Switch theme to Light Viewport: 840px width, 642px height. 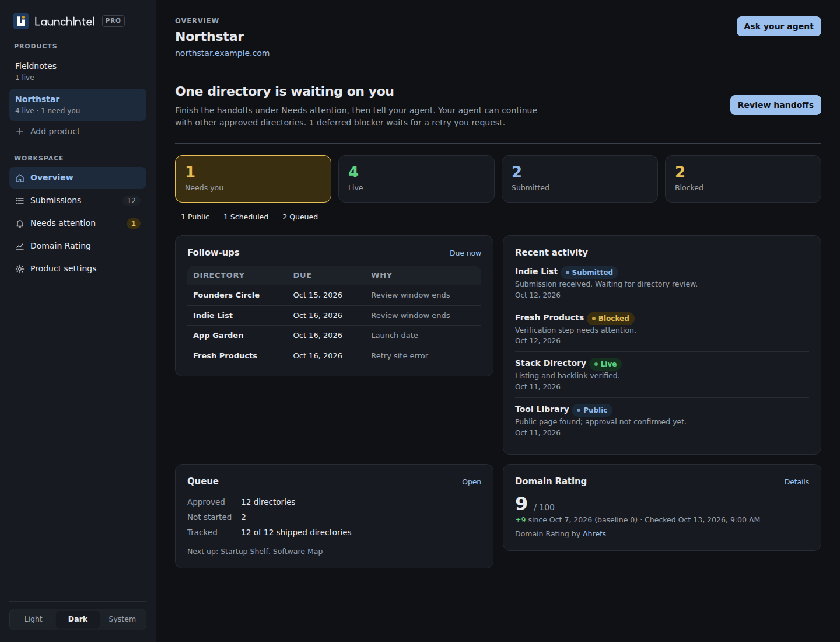[33, 619]
